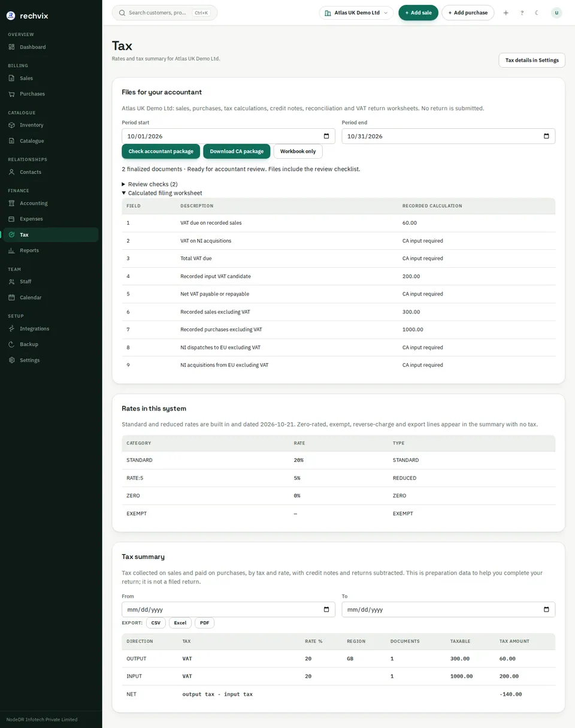Export tax summary as CSV

coord(156,623)
